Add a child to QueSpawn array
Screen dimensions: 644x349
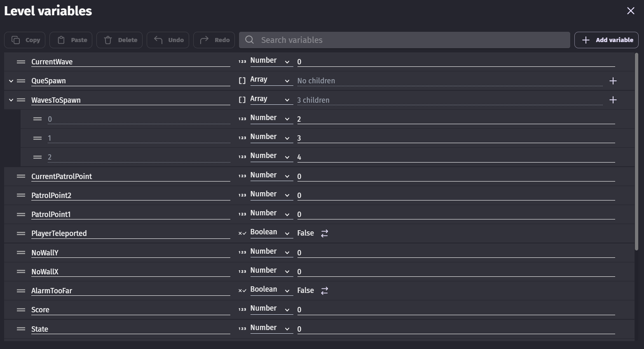click(x=613, y=81)
